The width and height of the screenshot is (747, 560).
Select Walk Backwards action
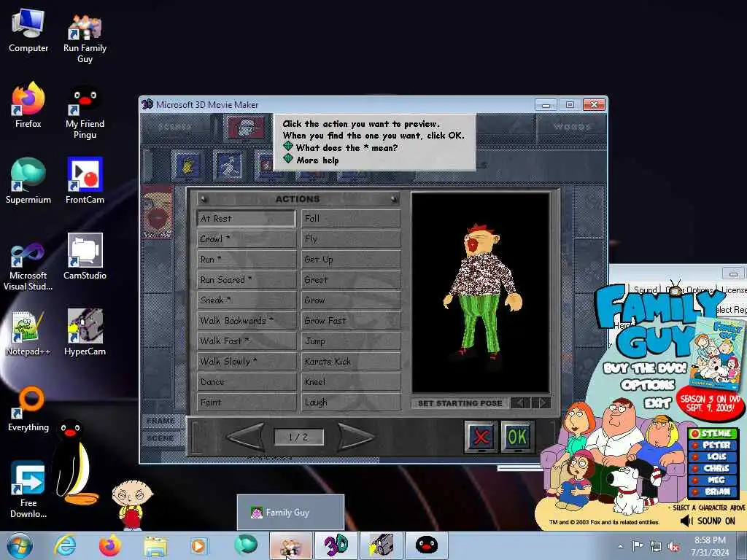coord(247,321)
